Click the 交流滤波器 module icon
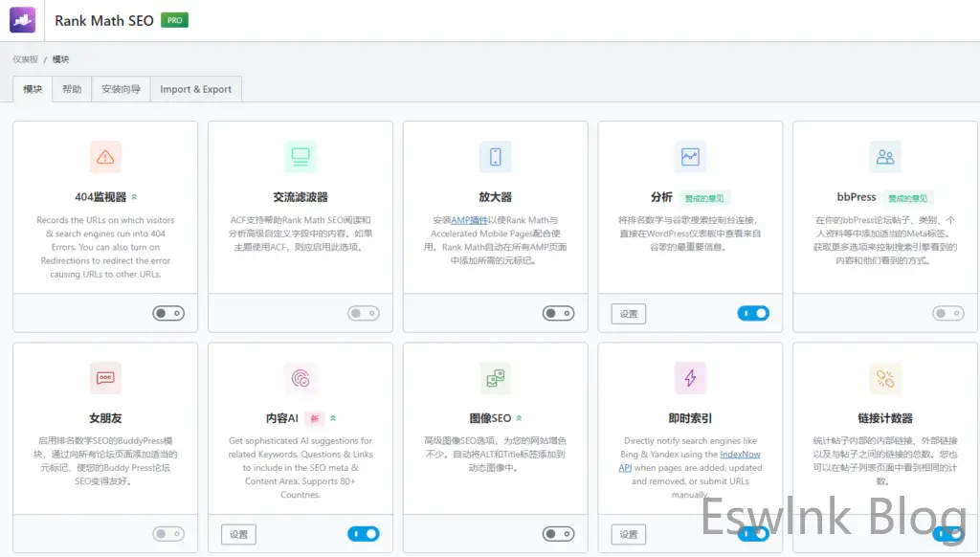Screen dimensions: 980x557 pos(301,157)
